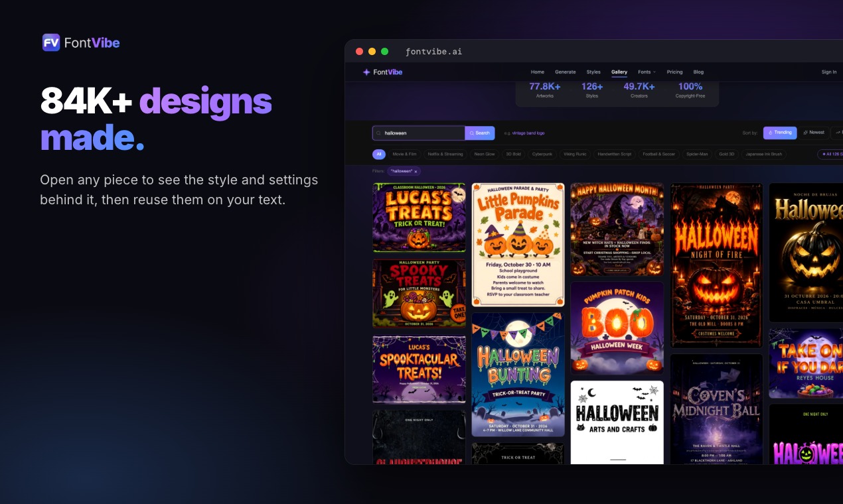Open the Fonts dropdown in the navbar
Screen dimensions: 843x504
pyautogui.click(x=647, y=72)
